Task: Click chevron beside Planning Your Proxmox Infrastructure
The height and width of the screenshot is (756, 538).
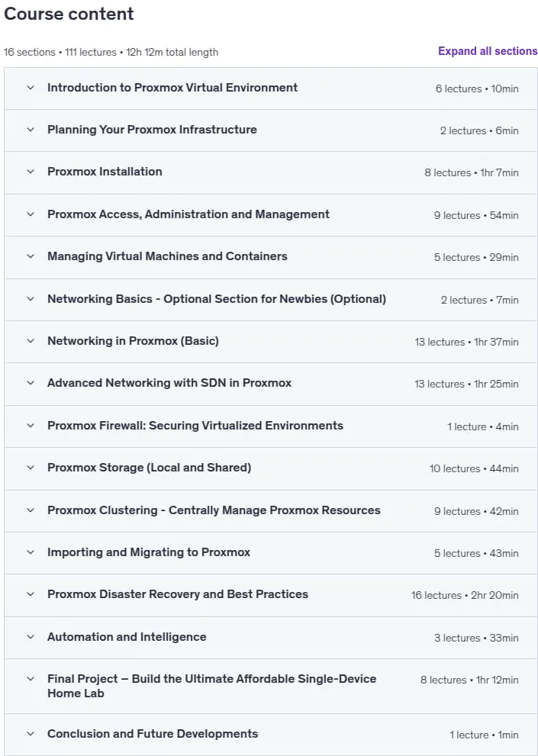Action: click(x=31, y=130)
